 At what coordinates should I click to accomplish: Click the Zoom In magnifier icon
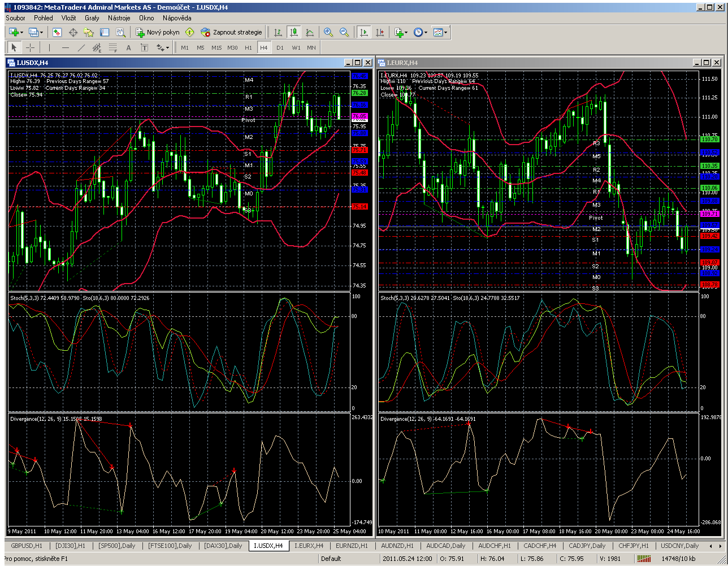(x=328, y=33)
